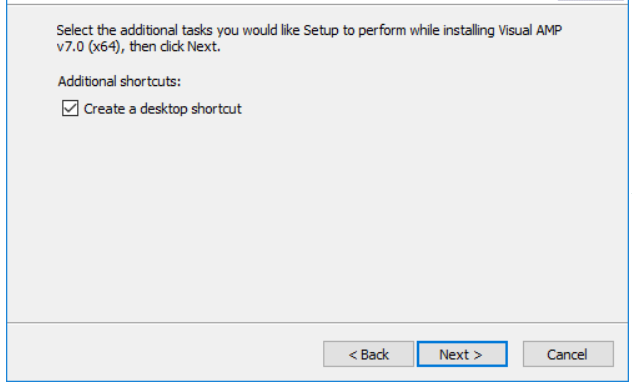637x387 pixels.
Task: Click the 'Create a desktop shortcut' label text
Action: coord(162,109)
